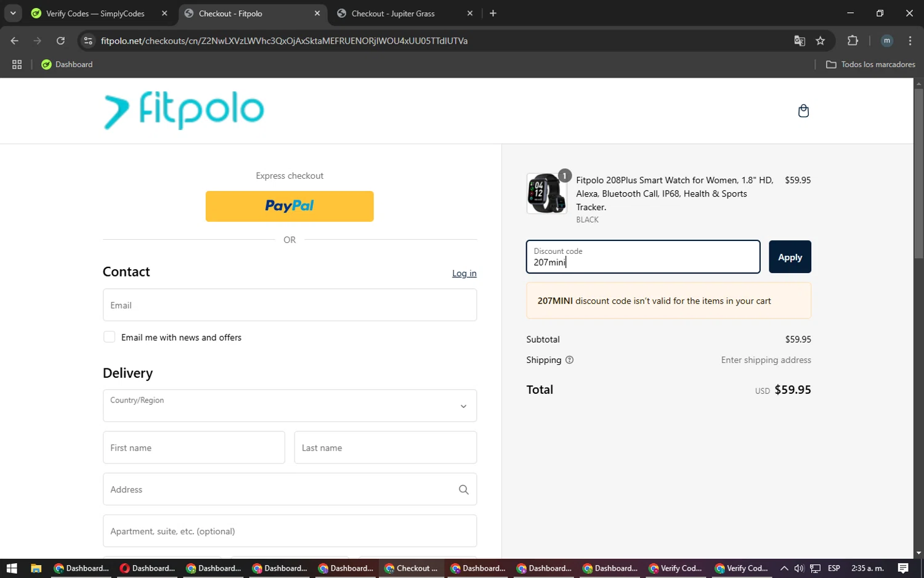The image size is (924, 578).
Task: Open the Checkout taskbar window
Action: [x=411, y=568]
